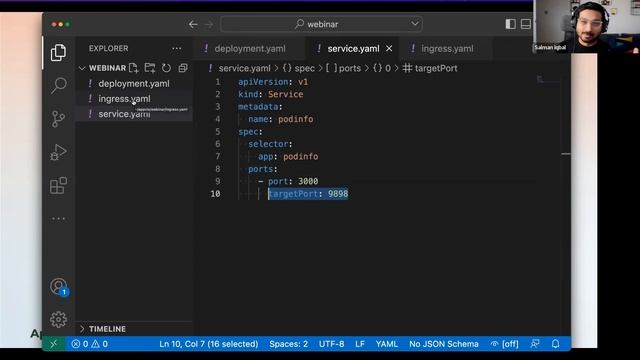Click targetPort in the breadcrumb
The width and height of the screenshot is (640, 360).
pyautogui.click(x=430, y=68)
